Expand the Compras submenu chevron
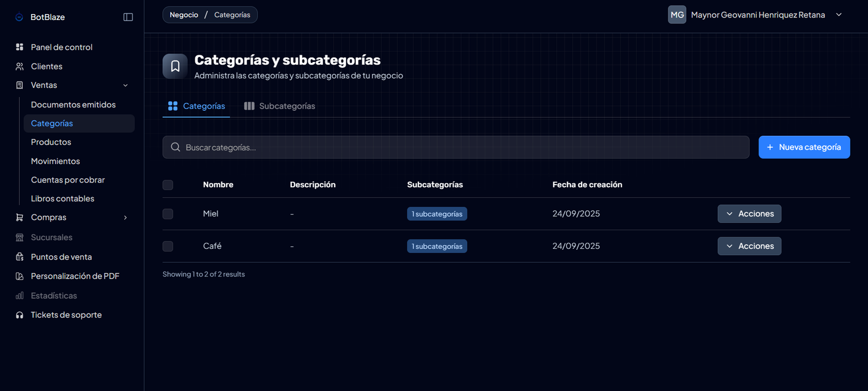868x391 pixels. tap(125, 217)
